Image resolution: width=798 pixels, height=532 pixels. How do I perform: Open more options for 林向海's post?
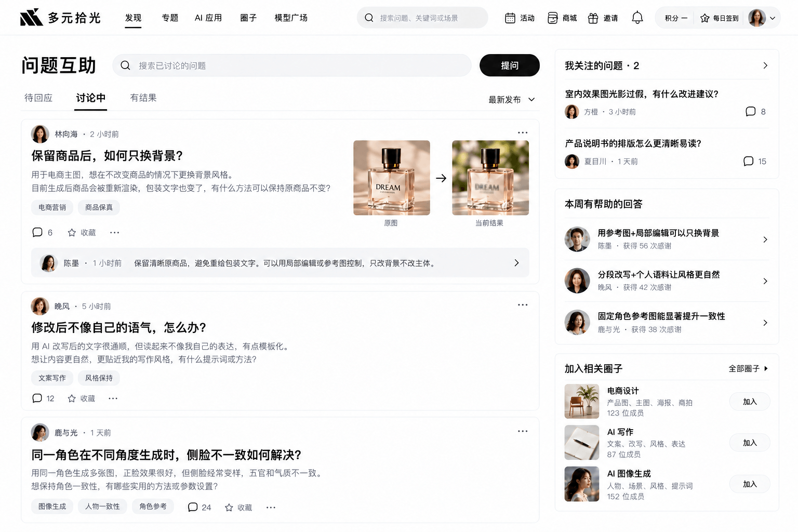coord(523,132)
